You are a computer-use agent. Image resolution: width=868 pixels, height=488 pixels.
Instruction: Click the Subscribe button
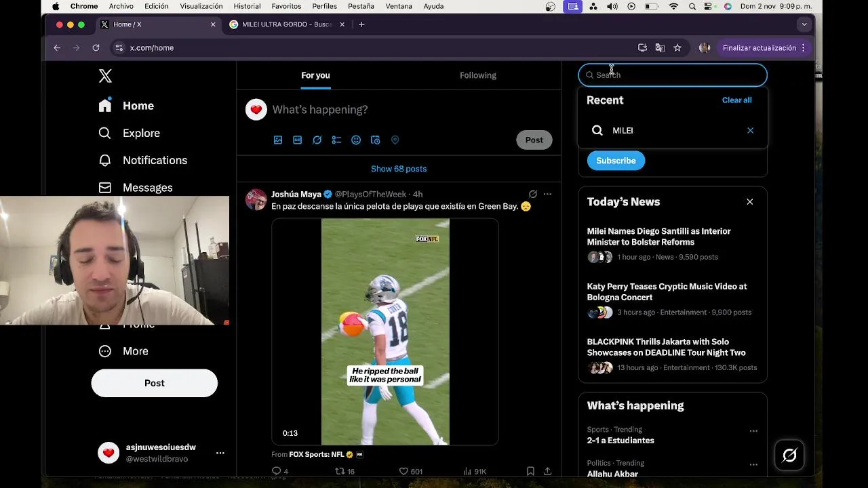[x=616, y=161]
